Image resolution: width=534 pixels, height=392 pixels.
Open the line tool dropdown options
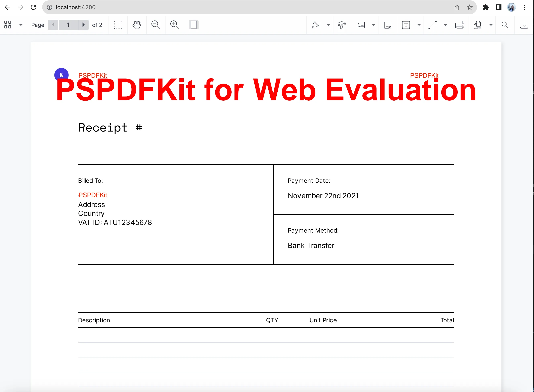[x=445, y=25]
